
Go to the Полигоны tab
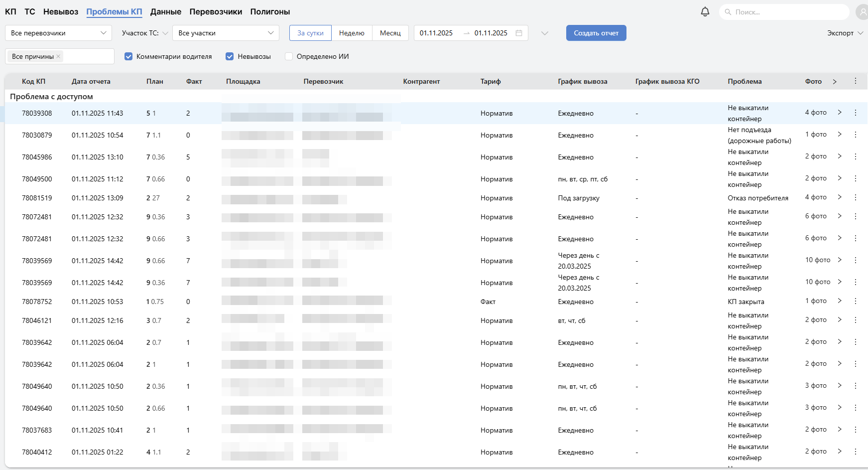point(270,11)
